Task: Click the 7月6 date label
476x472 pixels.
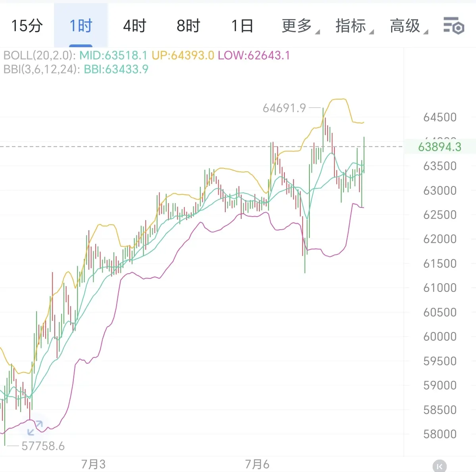Action: pos(257,464)
